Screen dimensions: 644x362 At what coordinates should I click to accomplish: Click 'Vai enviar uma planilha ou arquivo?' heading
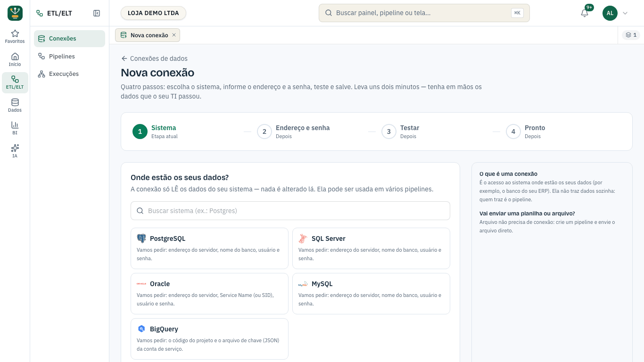click(527, 214)
